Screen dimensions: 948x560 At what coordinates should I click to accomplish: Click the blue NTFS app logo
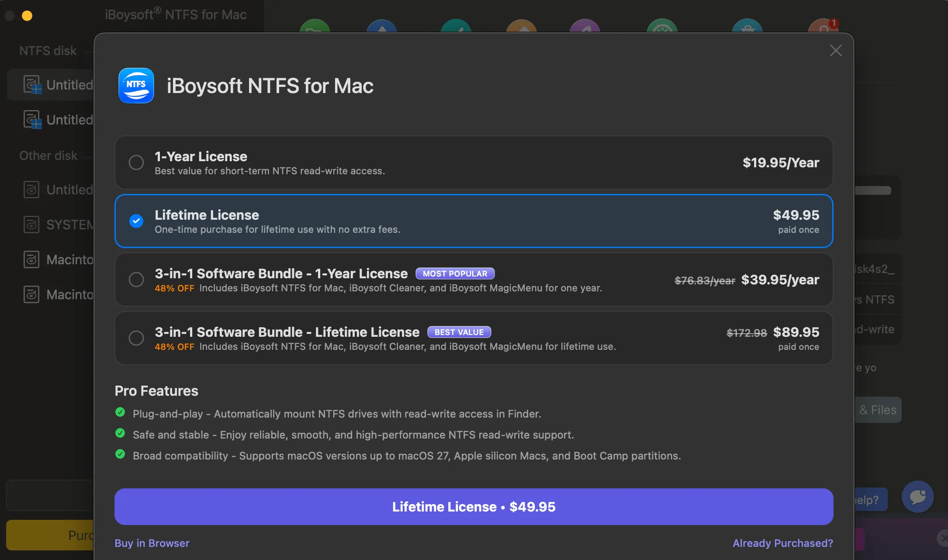tap(136, 86)
